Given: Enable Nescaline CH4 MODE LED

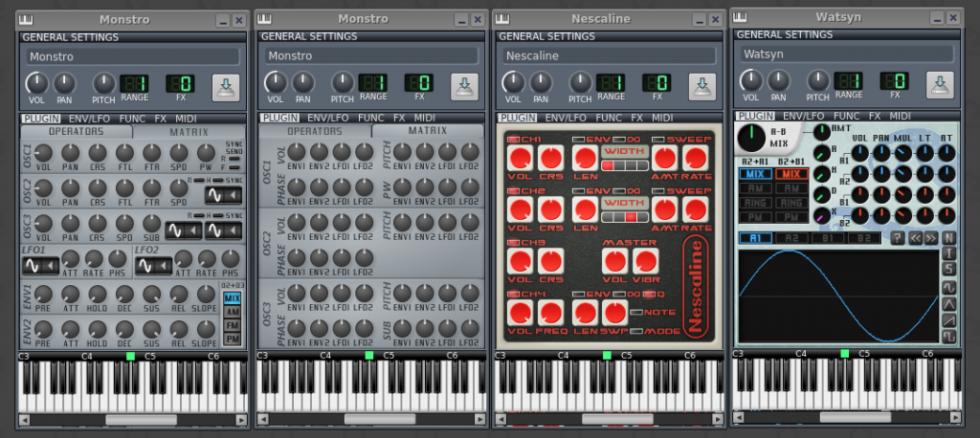Looking at the screenshot, I should (x=636, y=331).
